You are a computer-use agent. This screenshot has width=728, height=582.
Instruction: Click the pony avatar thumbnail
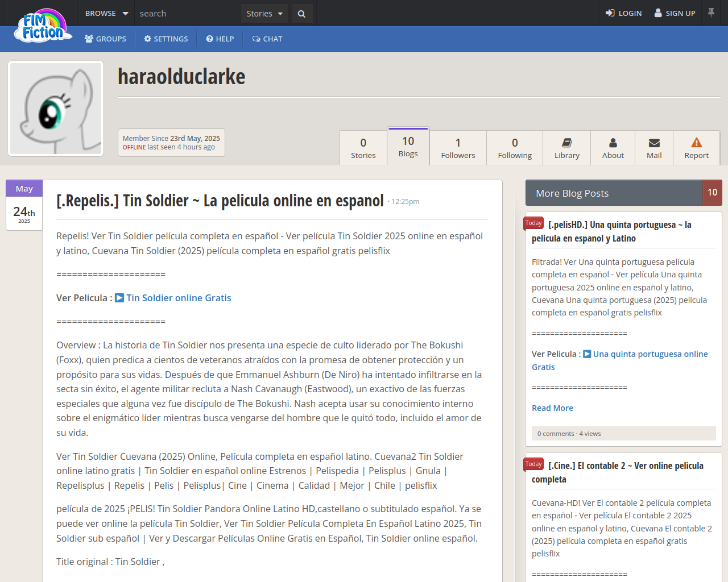pyautogui.click(x=56, y=109)
